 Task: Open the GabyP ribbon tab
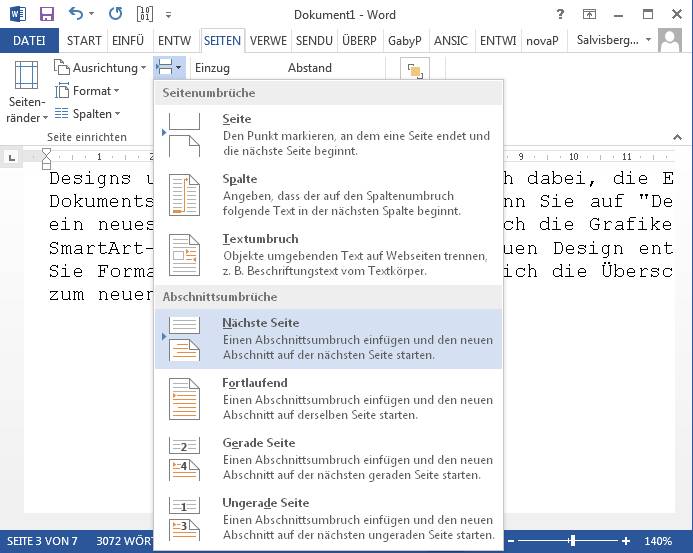[x=405, y=41]
